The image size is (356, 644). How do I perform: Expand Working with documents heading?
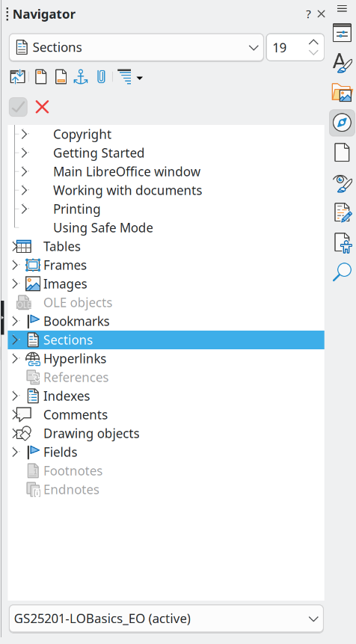click(25, 190)
